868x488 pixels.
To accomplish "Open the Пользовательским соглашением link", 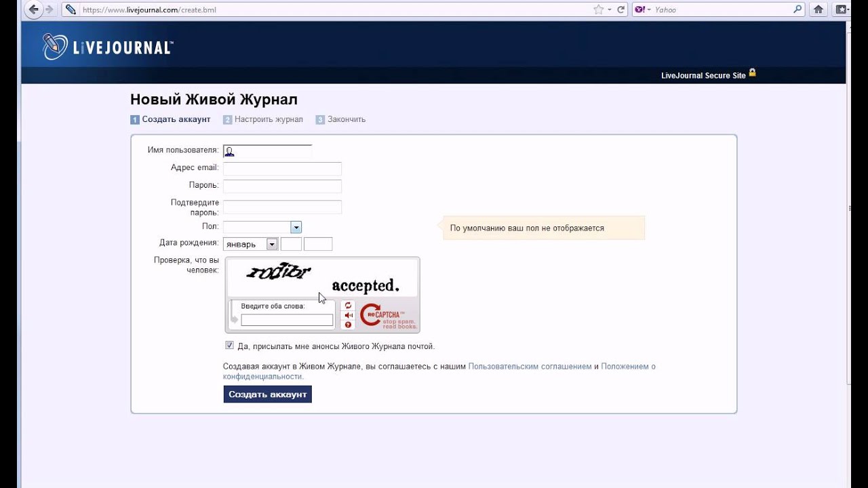I will click(530, 367).
